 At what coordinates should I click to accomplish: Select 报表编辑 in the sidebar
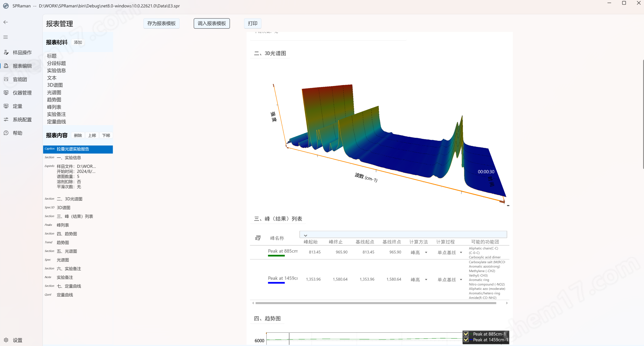coord(22,66)
